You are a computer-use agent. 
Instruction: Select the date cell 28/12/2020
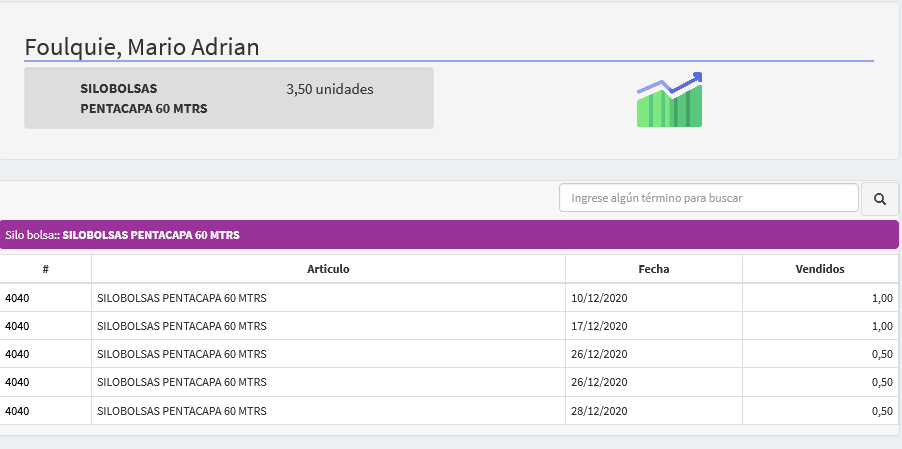pos(598,411)
